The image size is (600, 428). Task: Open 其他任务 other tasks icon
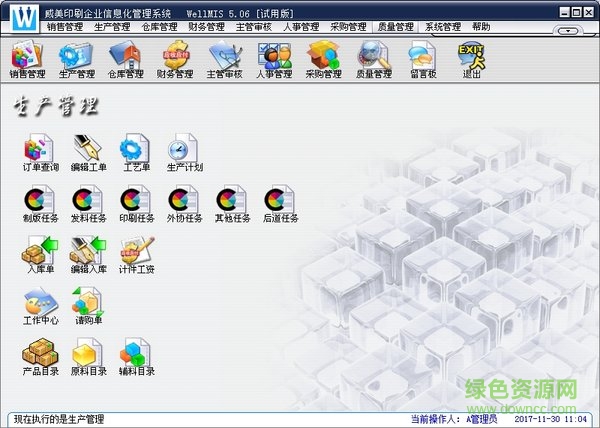(232, 203)
